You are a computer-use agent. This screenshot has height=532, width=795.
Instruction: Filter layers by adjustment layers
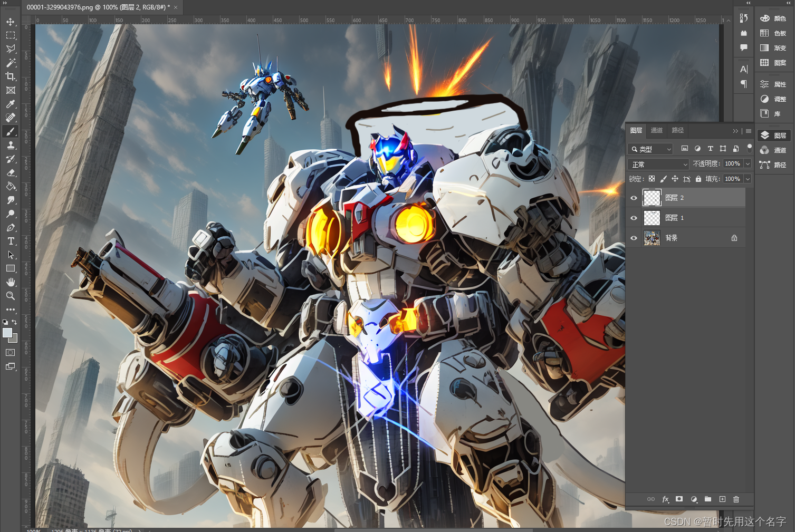point(697,149)
